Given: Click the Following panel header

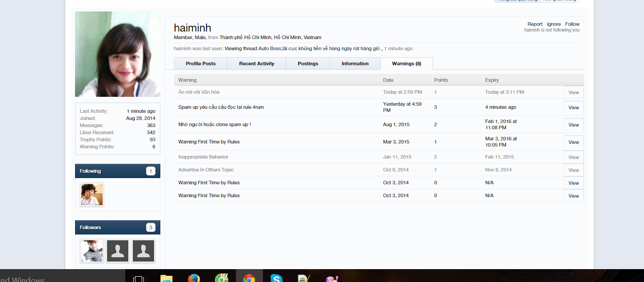Looking at the screenshot, I should 118,171.
